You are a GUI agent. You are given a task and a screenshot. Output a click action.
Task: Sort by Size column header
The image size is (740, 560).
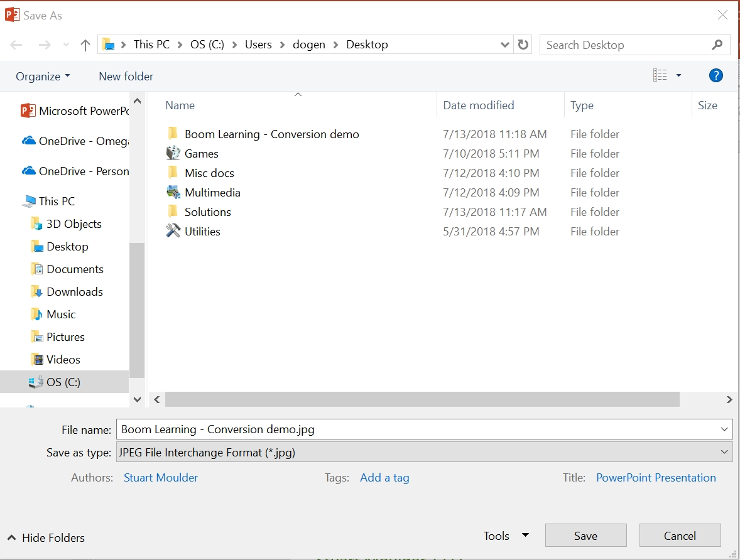coord(707,105)
